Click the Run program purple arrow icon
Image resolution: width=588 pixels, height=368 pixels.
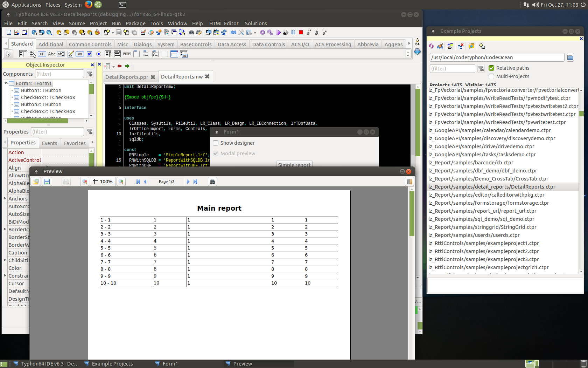[278, 33]
